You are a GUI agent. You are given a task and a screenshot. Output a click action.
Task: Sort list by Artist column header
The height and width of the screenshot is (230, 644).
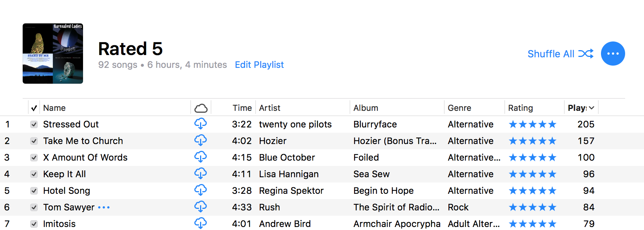coord(270,108)
